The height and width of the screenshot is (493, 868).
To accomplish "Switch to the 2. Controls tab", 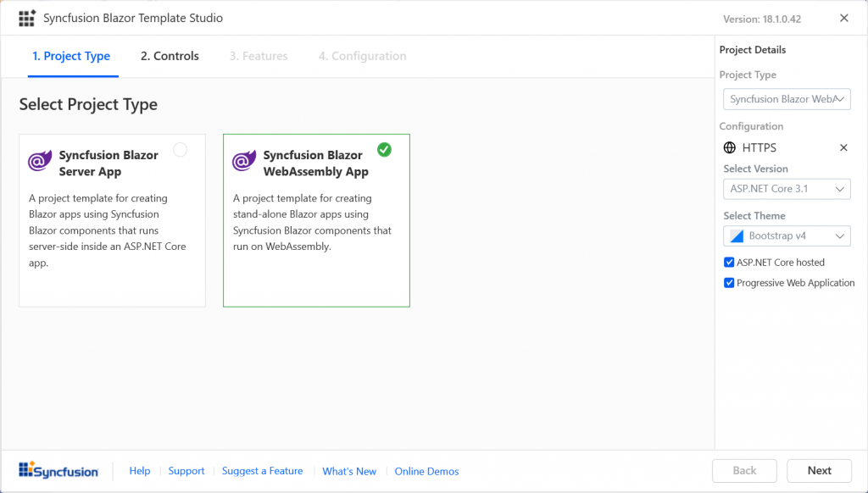I will click(x=170, y=57).
